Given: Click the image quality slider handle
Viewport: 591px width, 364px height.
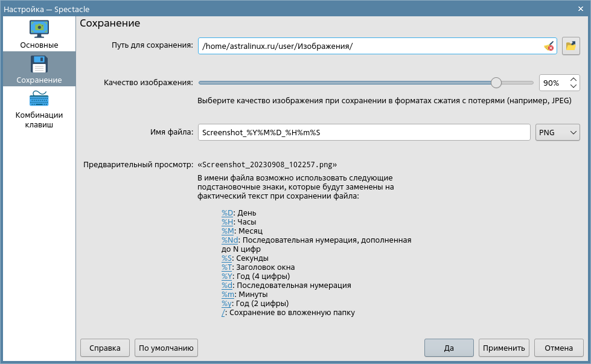Looking at the screenshot, I should click(x=496, y=83).
